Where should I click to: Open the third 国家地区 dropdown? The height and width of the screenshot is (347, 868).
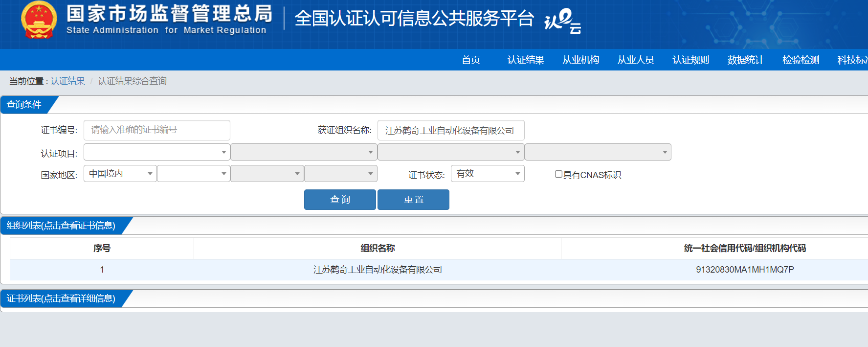[267, 174]
